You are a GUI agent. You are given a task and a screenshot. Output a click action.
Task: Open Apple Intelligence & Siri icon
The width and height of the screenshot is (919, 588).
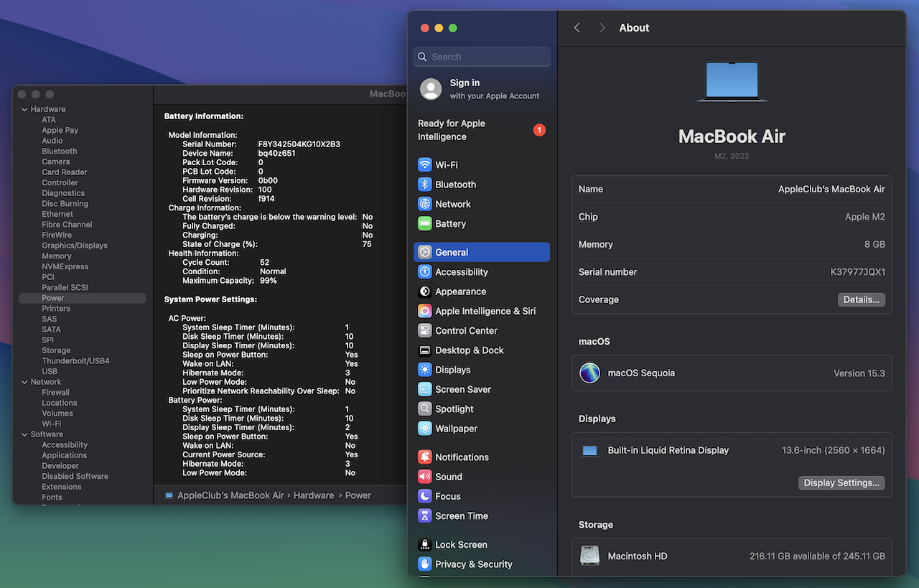click(425, 312)
